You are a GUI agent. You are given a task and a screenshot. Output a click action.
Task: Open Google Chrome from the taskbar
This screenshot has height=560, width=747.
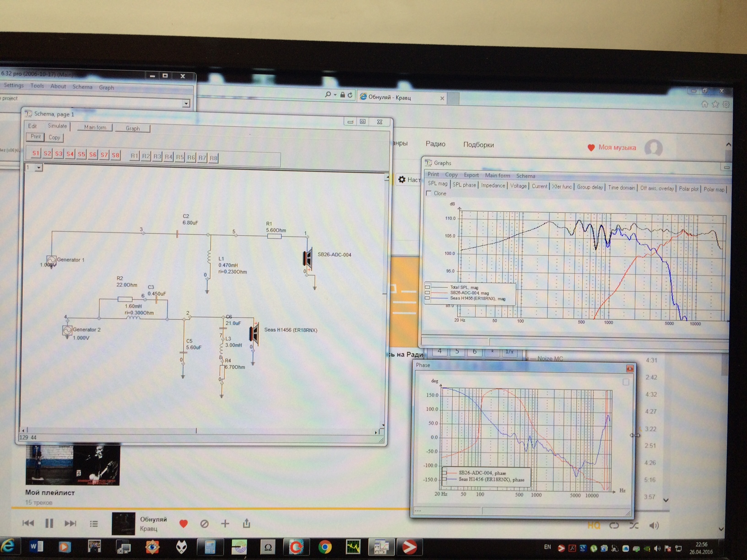coord(325,547)
